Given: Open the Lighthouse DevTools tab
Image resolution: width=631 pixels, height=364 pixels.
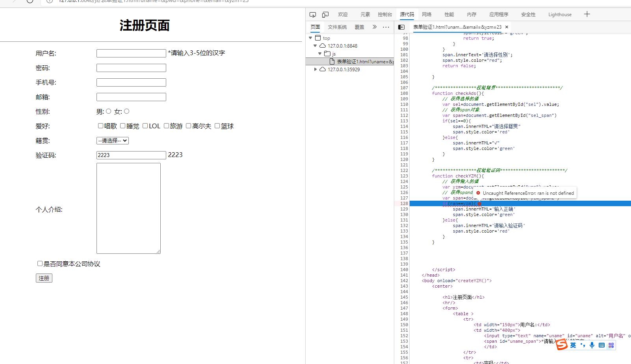Looking at the screenshot, I should coord(560,15).
